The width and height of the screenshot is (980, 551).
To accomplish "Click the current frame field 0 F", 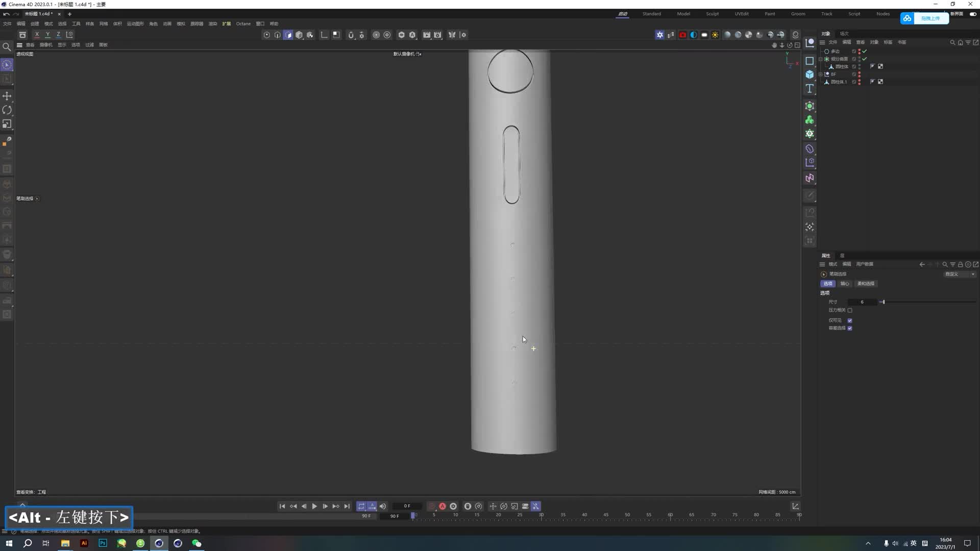I will click(x=407, y=506).
